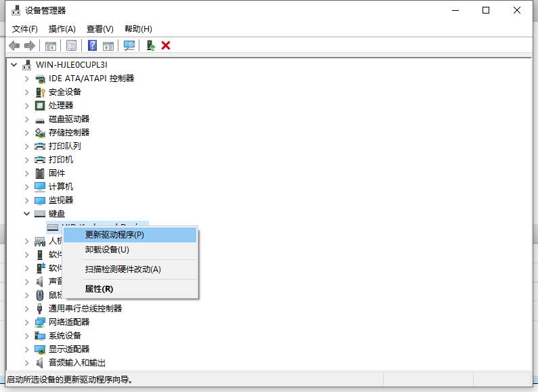Expand the 安全设备 node
The width and height of the screenshot is (538, 392).
tap(27, 92)
